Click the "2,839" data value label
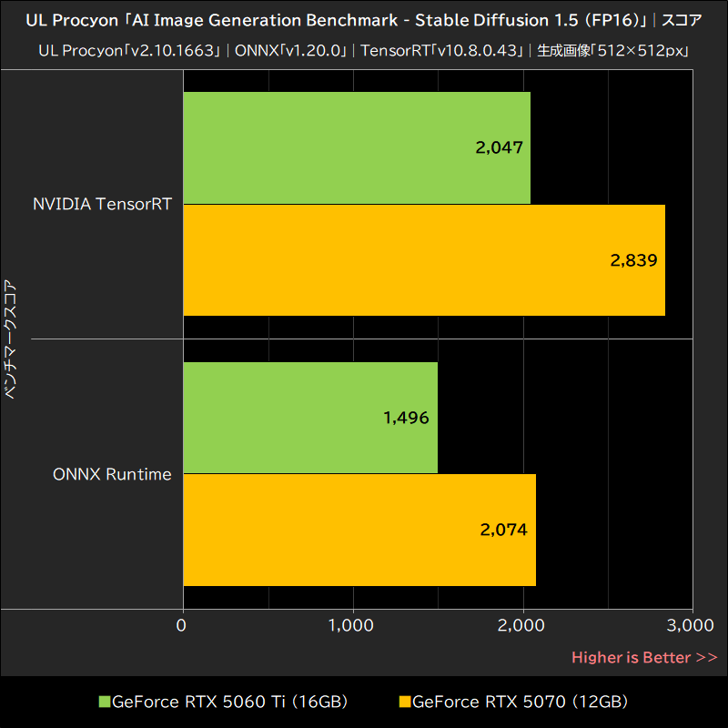 [632, 260]
